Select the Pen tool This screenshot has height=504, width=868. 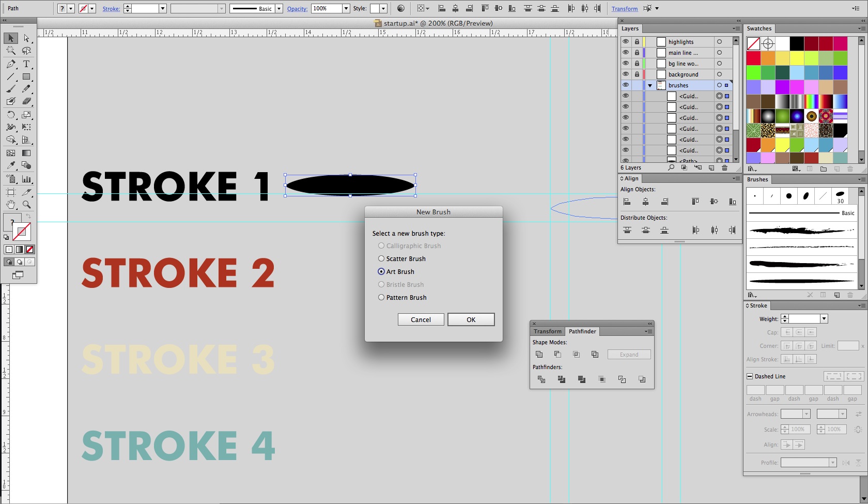pyautogui.click(x=11, y=64)
